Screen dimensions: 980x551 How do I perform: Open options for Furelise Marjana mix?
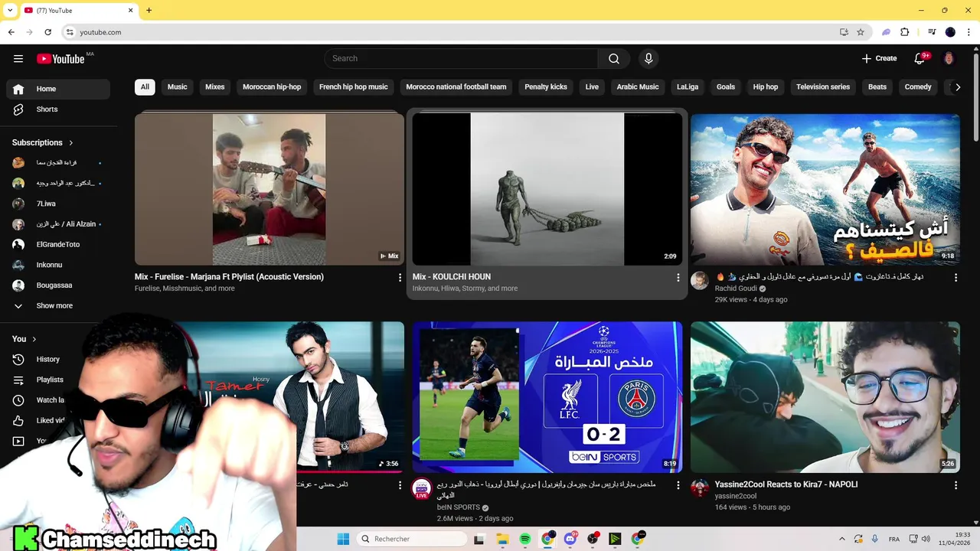tap(400, 278)
